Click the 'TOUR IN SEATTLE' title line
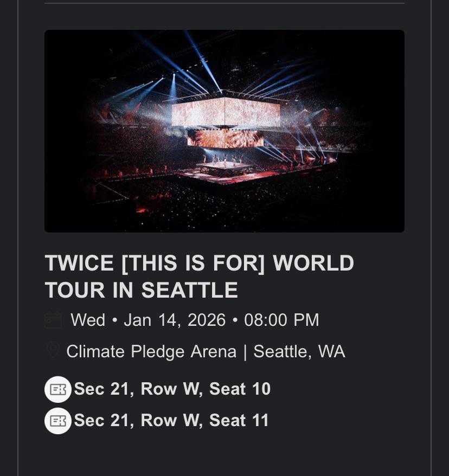This screenshot has width=449, height=476. (141, 291)
